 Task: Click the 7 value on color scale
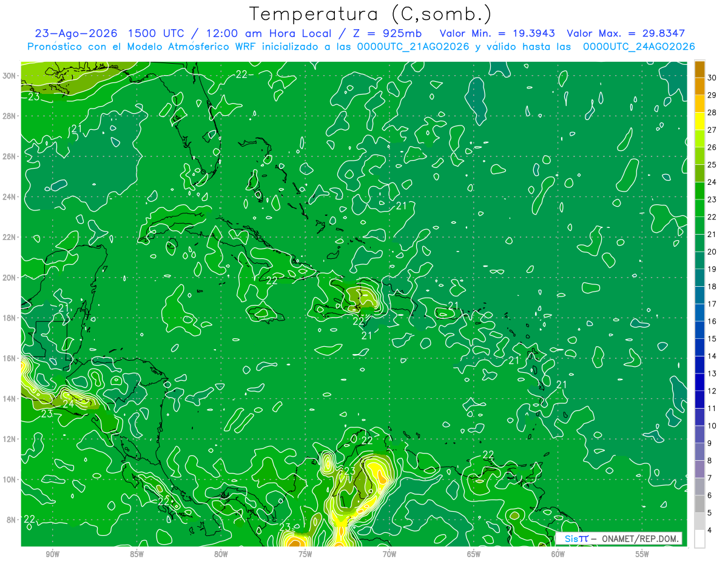[x=710, y=478]
